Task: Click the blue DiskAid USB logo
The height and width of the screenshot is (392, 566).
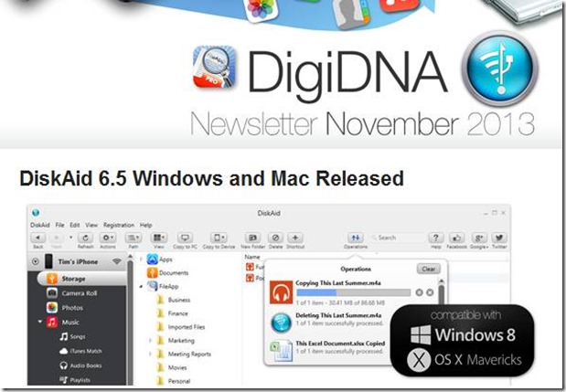Action: click(x=499, y=69)
